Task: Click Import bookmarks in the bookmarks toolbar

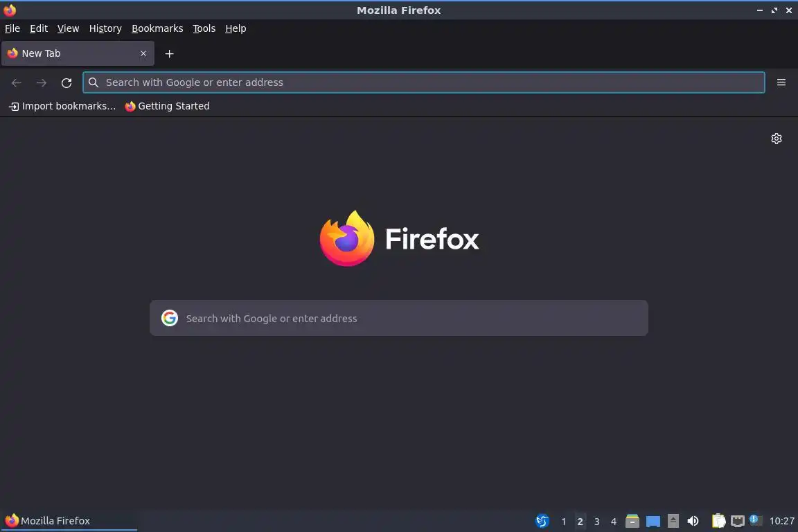Action: click(62, 107)
